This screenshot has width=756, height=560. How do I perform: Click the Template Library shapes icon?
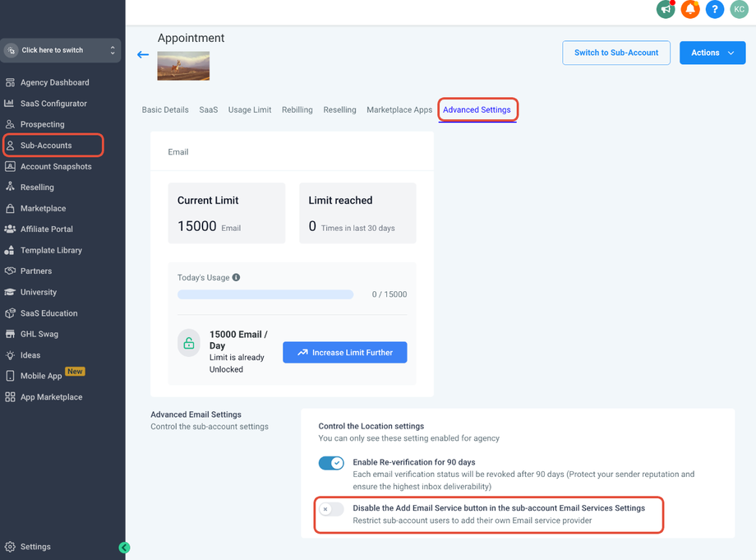(10, 250)
